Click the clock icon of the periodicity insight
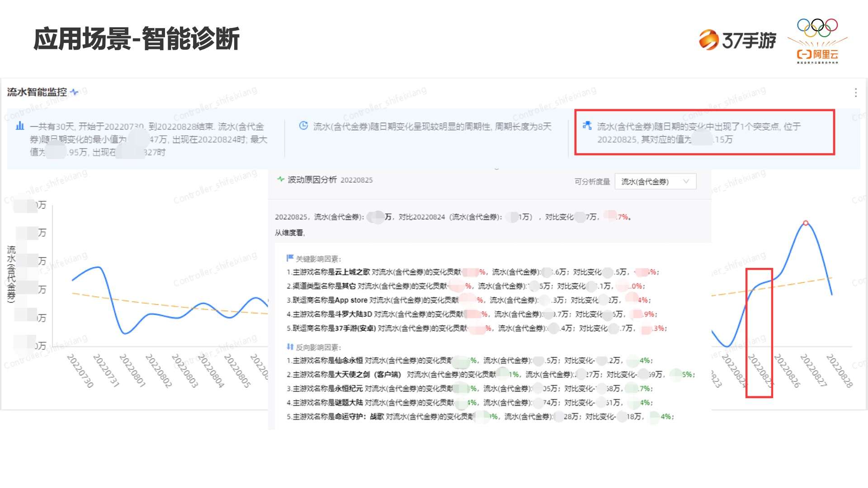Viewport: 868px width, 488px height. [x=304, y=126]
